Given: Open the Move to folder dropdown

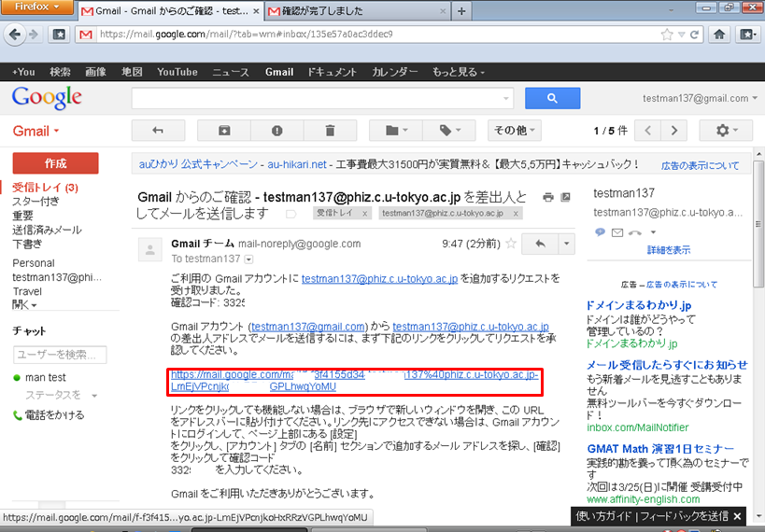Looking at the screenshot, I should tap(396, 130).
